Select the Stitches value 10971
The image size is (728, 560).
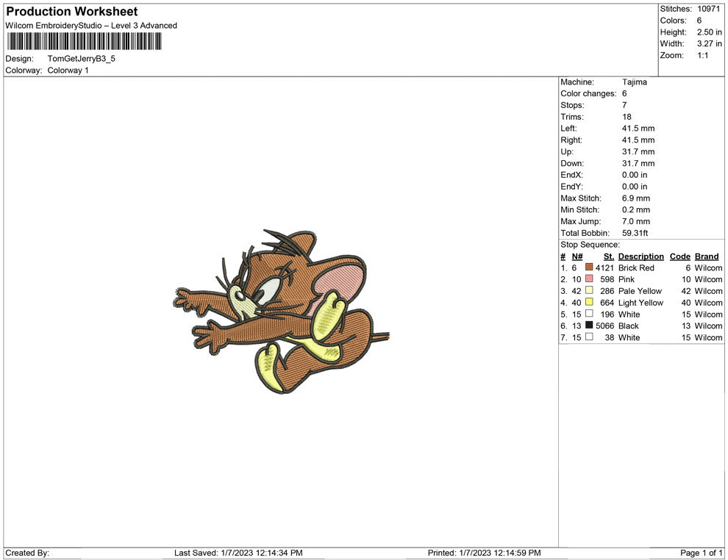point(708,9)
